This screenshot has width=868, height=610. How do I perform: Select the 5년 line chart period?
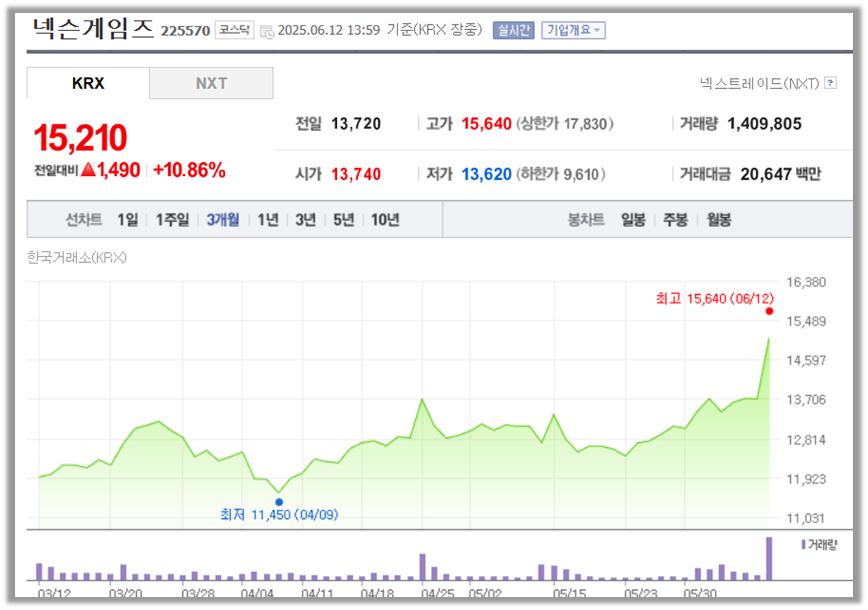tap(343, 220)
